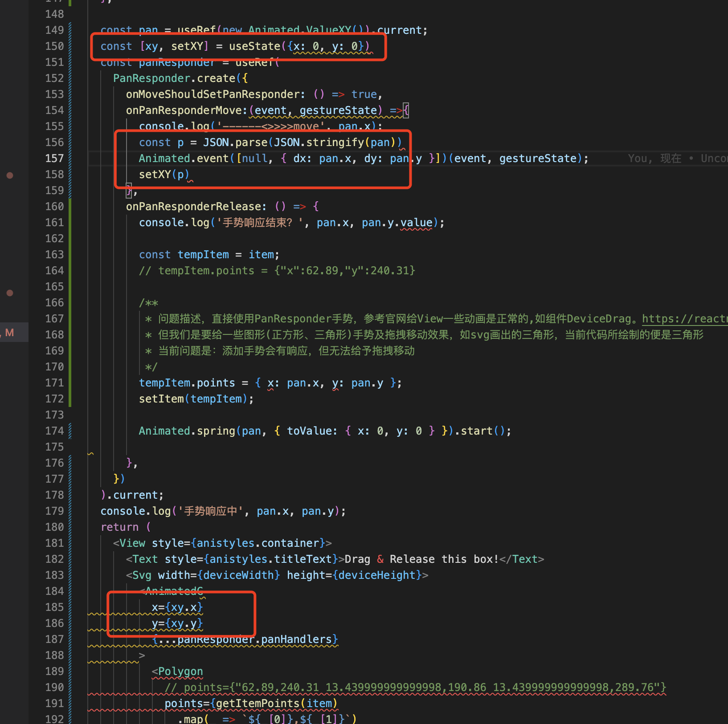Select line number 162 in the gutter

54,239
